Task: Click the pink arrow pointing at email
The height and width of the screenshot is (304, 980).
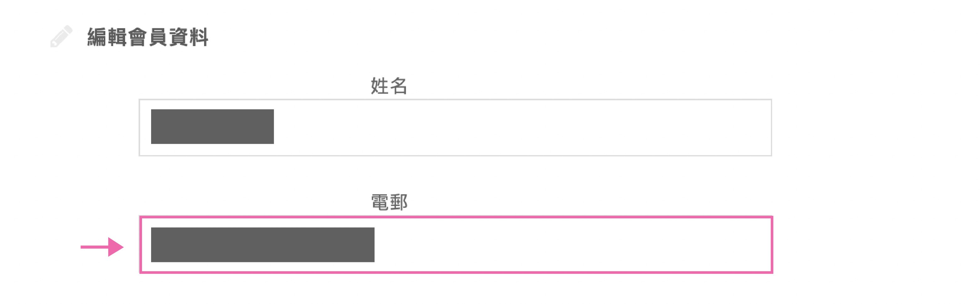Action: 102,247
